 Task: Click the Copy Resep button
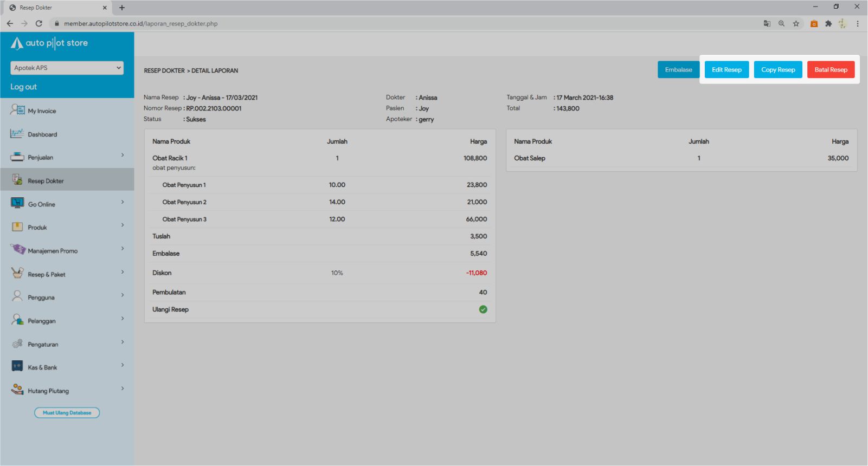pyautogui.click(x=778, y=70)
